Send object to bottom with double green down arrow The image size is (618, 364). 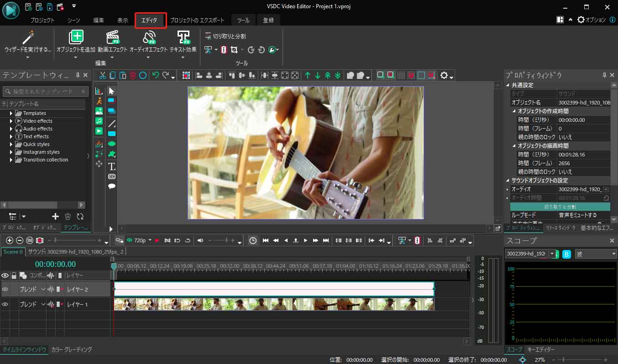point(338,76)
